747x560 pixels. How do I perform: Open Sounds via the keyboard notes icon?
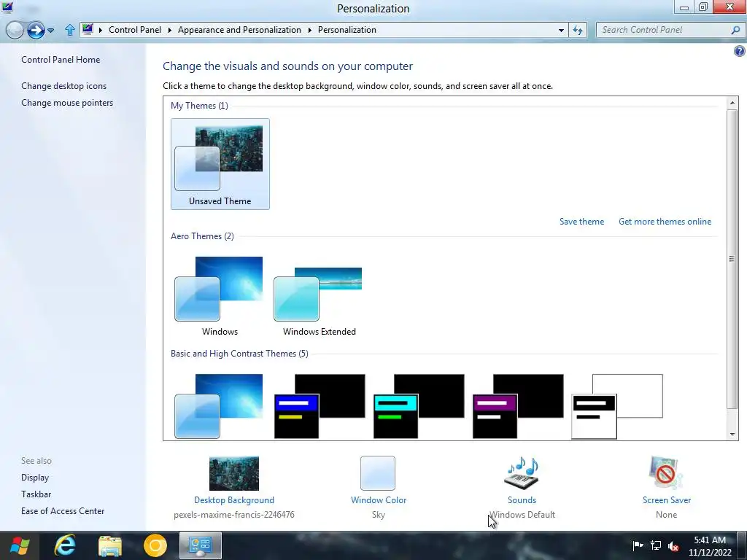(521, 472)
